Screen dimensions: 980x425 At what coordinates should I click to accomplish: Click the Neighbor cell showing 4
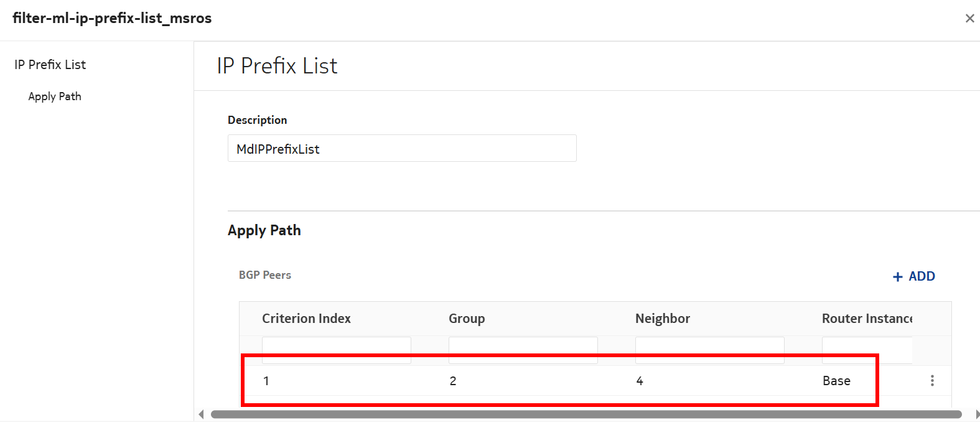(640, 381)
